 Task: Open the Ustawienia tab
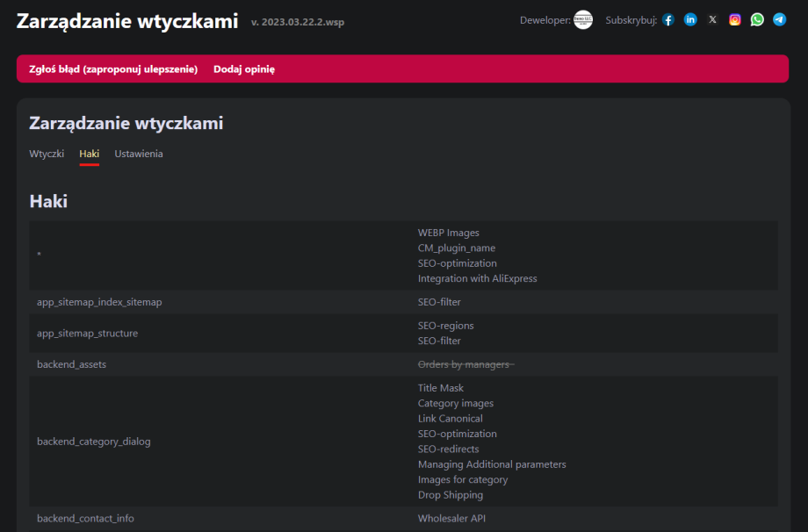coord(139,154)
